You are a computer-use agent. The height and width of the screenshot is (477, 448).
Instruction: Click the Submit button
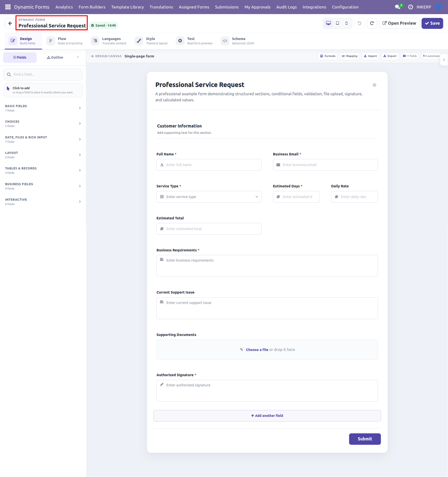pyautogui.click(x=365, y=439)
